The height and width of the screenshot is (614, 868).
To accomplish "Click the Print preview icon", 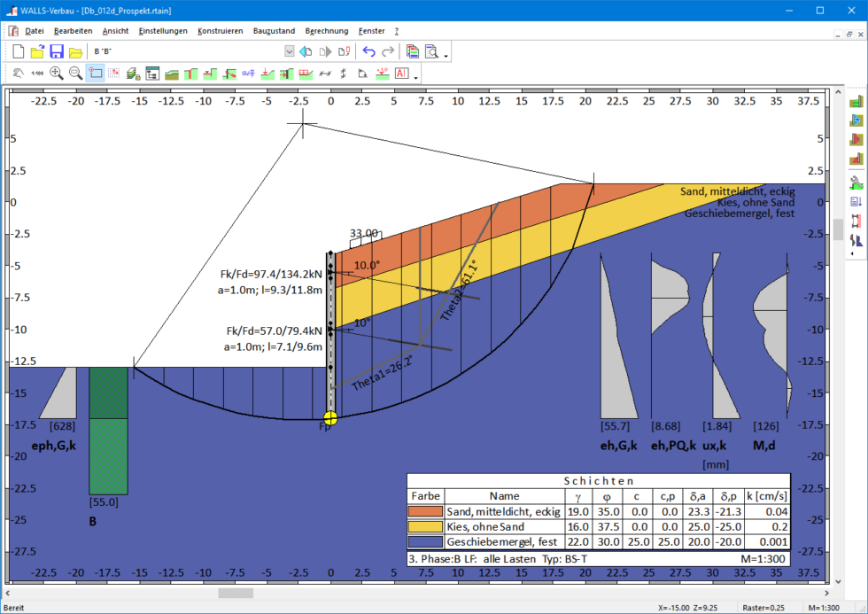I will pyautogui.click(x=432, y=52).
